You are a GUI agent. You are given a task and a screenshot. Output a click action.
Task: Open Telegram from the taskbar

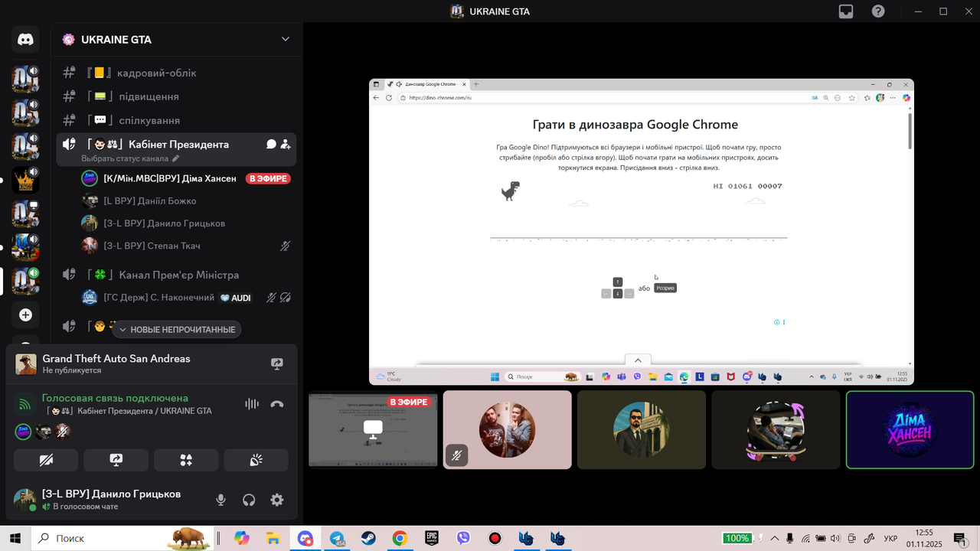pos(337,538)
